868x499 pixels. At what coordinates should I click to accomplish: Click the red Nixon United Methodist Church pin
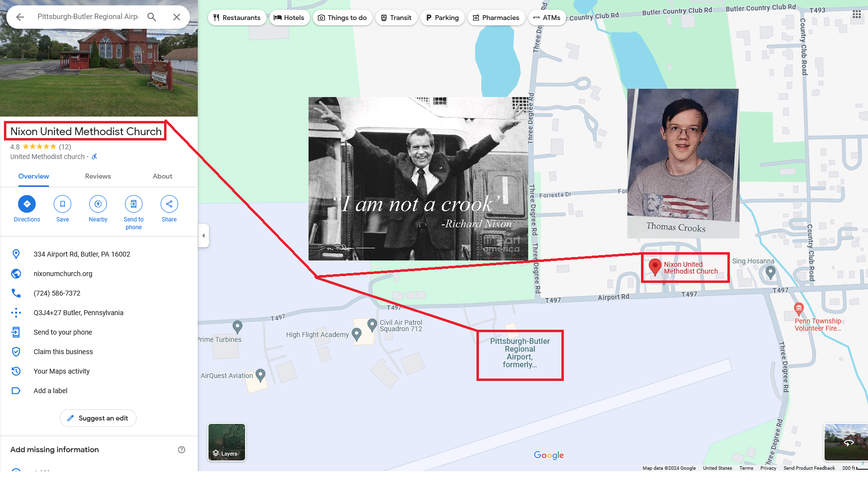point(655,267)
